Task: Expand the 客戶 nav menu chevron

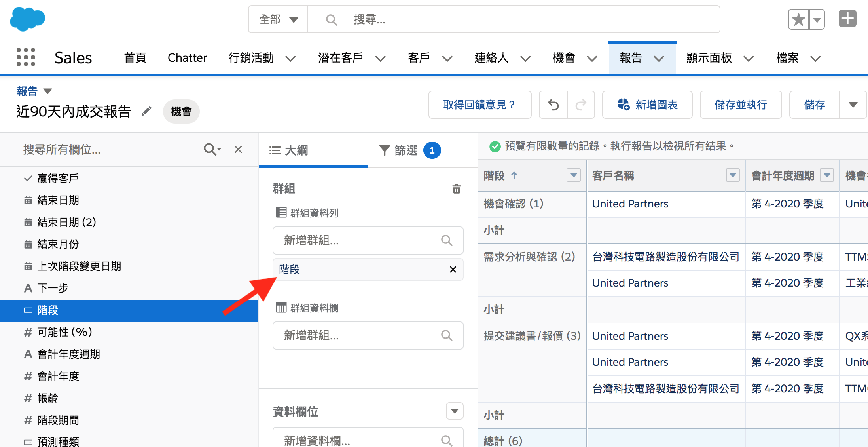Action: (x=447, y=59)
